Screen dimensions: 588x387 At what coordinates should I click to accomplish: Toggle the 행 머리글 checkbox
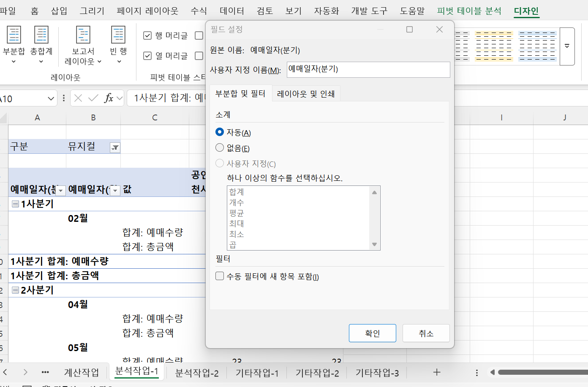147,35
